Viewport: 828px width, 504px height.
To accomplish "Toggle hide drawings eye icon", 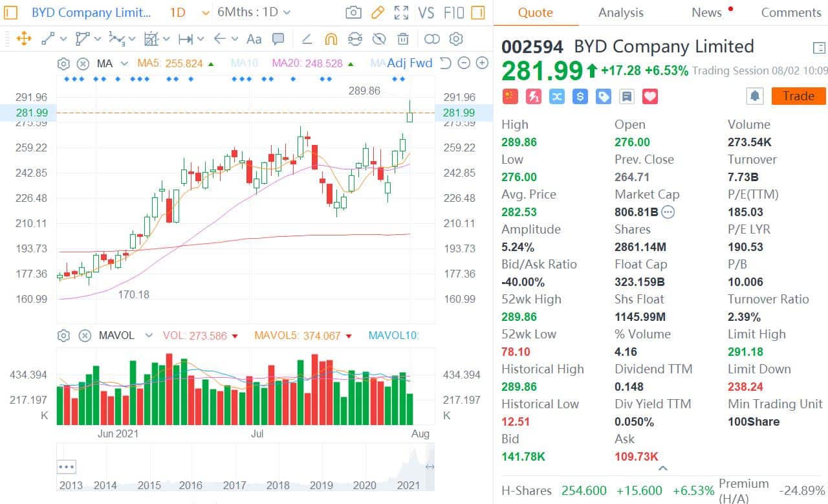I will 380,39.
